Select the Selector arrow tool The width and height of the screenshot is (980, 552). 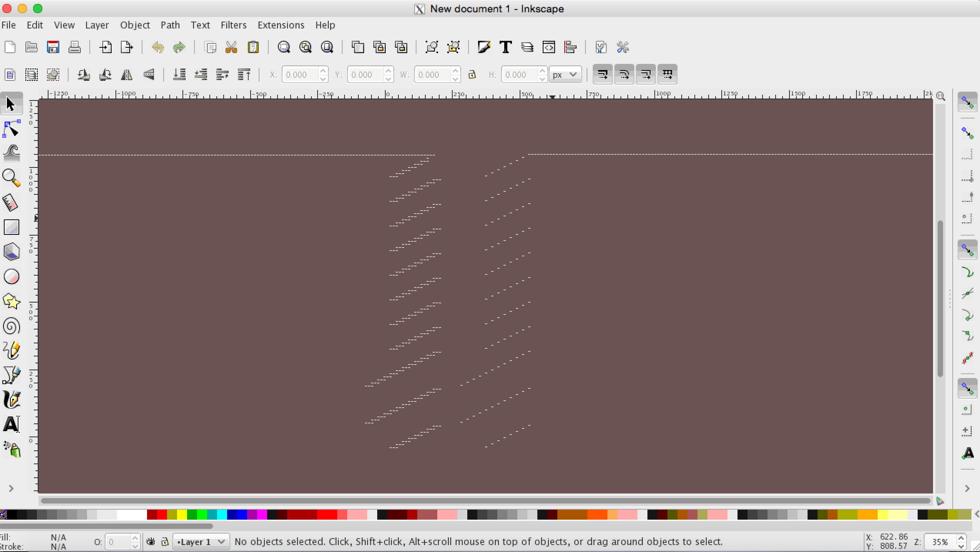tap(11, 104)
